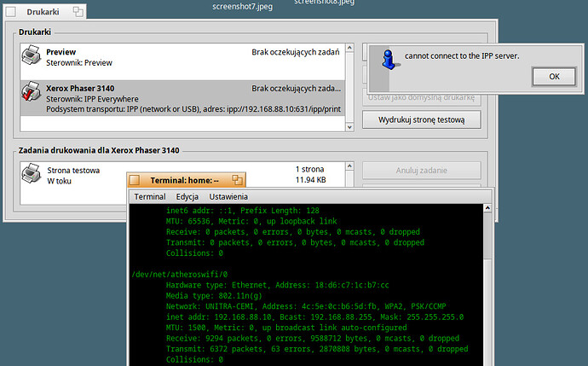This screenshot has height=366, width=588.
Task: Open the Terminal menu in the terminal window
Action: point(150,197)
